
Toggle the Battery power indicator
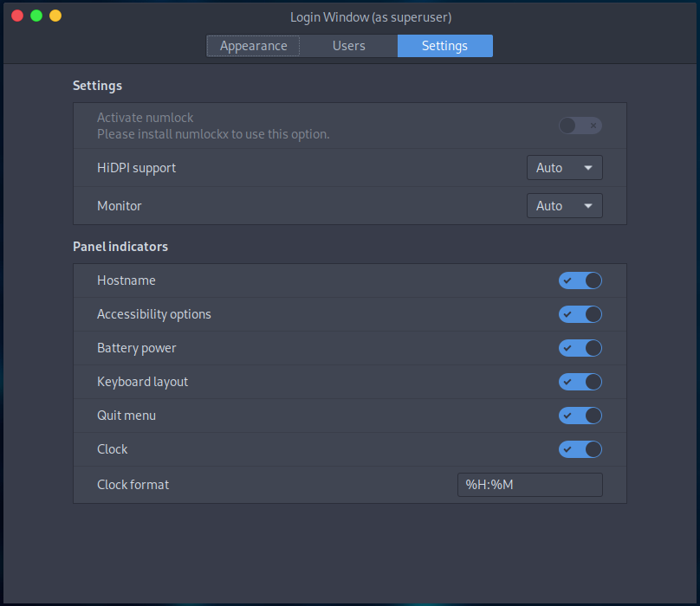click(580, 348)
